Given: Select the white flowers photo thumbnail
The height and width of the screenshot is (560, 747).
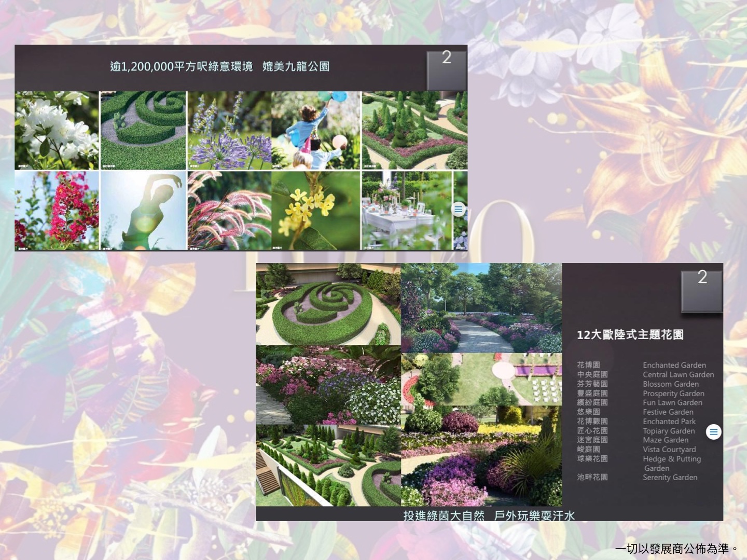Looking at the screenshot, I should pyautogui.click(x=57, y=131).
